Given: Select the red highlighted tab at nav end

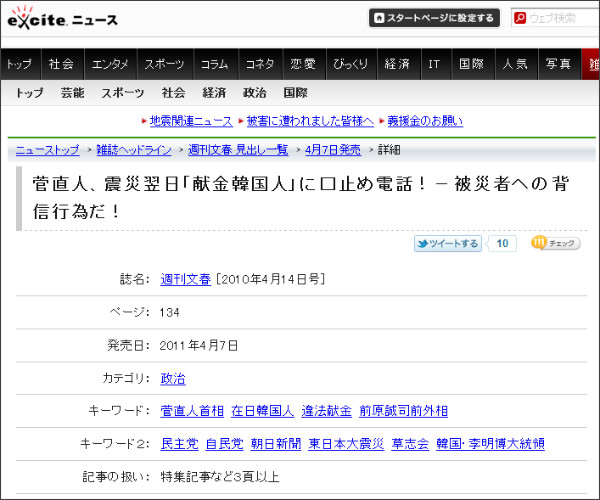Looking at the screenshot, I should [x=591, y=64].
